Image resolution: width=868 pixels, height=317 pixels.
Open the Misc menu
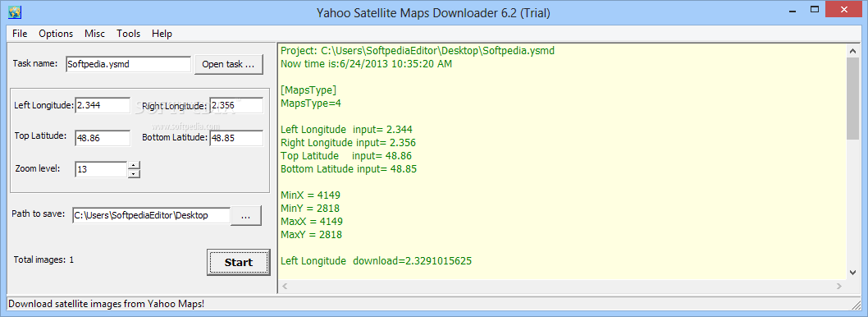[x=94, y=33]
